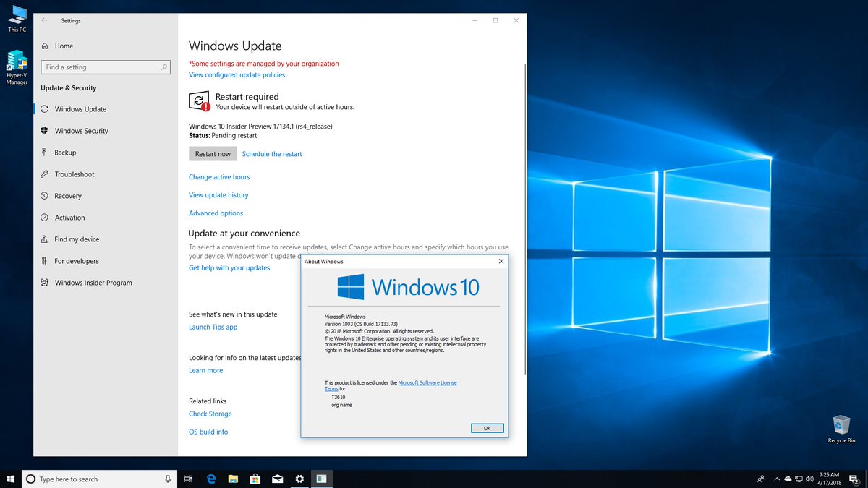Close the About Windows dialog
This screenshot has height=488, width=868.
click(501, 261)
